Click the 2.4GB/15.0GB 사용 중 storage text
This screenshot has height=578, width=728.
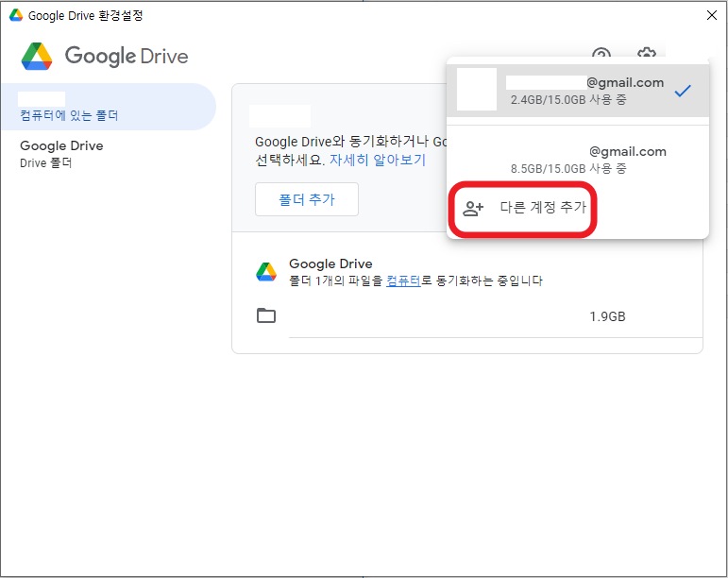pos(568,99)
